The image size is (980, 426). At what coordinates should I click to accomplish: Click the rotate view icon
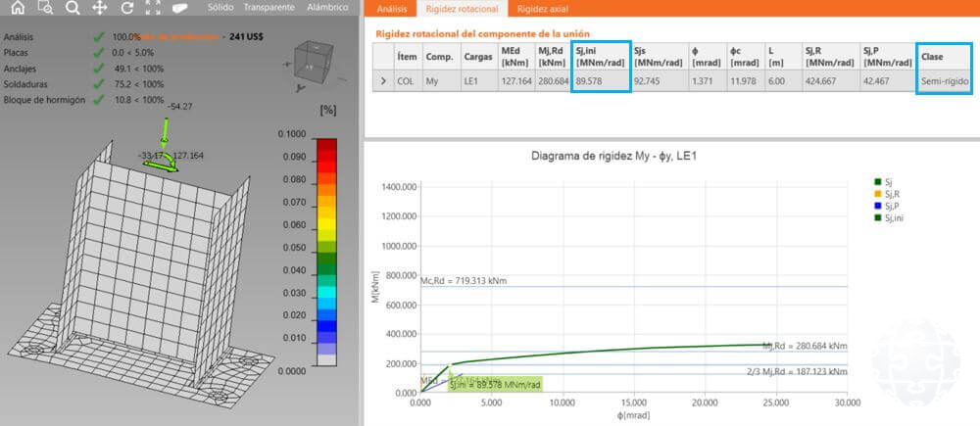click(x=126, y=8)
